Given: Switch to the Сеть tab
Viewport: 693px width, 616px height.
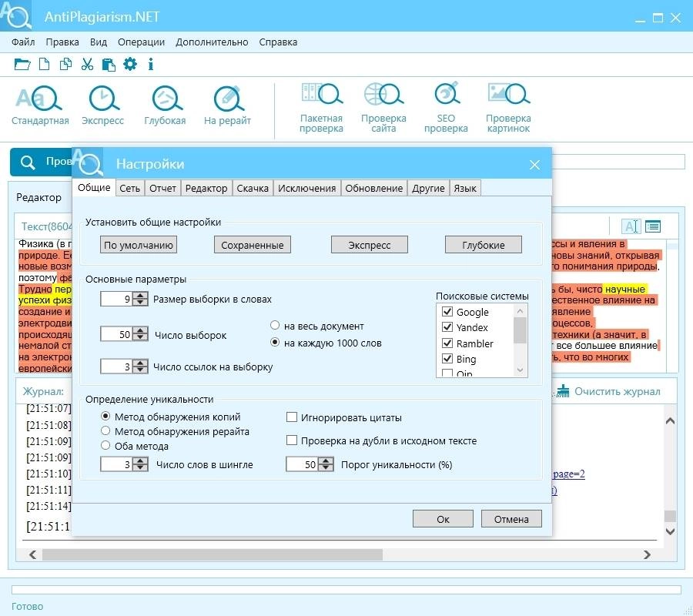Looking at the screenshot, I should (x=130, y=188).
